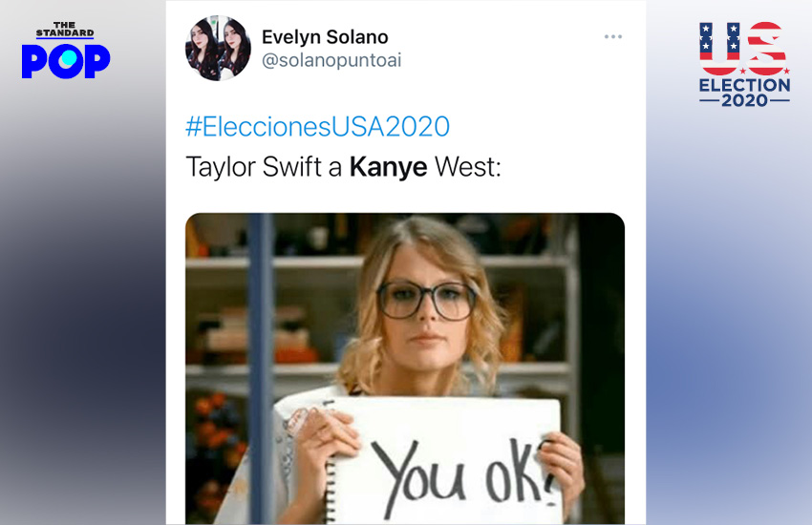The width and height of the screenshot is (812, 525).
Task: Open the embedded GIF image
Action: tap(405, 368)
